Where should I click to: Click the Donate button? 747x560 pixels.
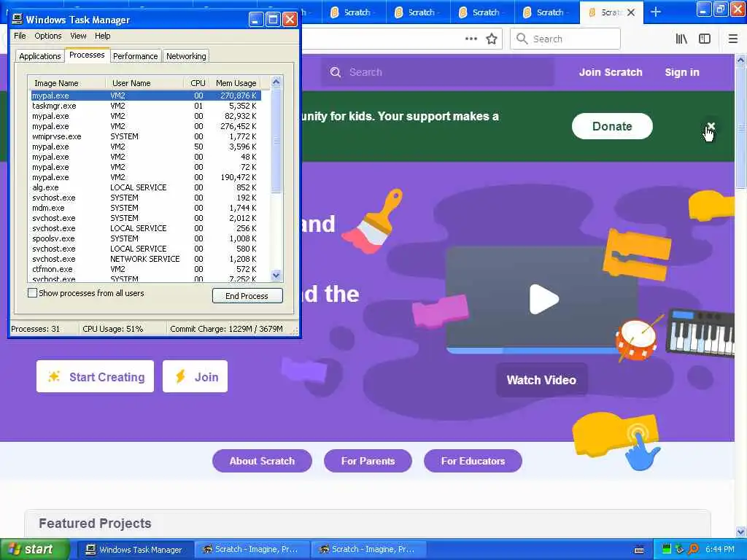pos(612,126)
